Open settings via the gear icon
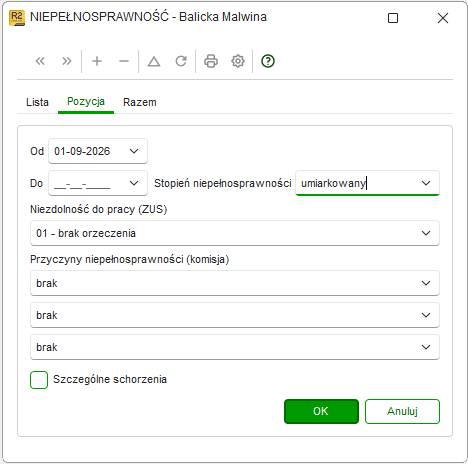The height and width of the screenshot is (464, 468). [x=238, y=61]
